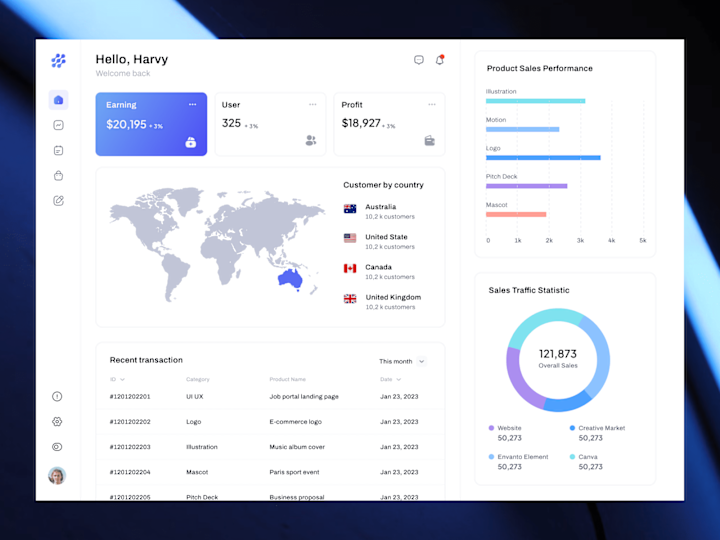Image resolution: width=720 pixels, height=540 pixels.
Task: Click the Product Name column header
Action: click(287, 379)
